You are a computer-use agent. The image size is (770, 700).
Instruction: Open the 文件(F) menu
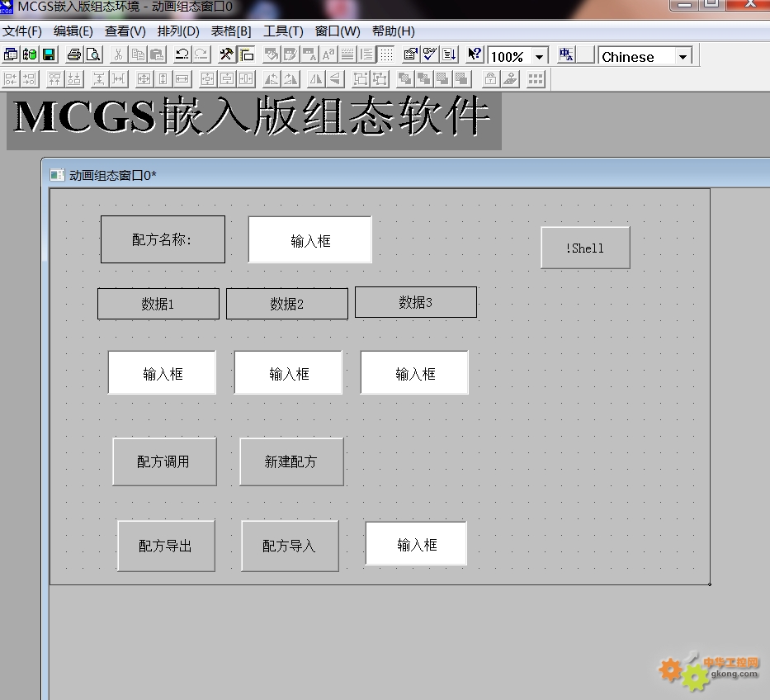coord(22,31)
